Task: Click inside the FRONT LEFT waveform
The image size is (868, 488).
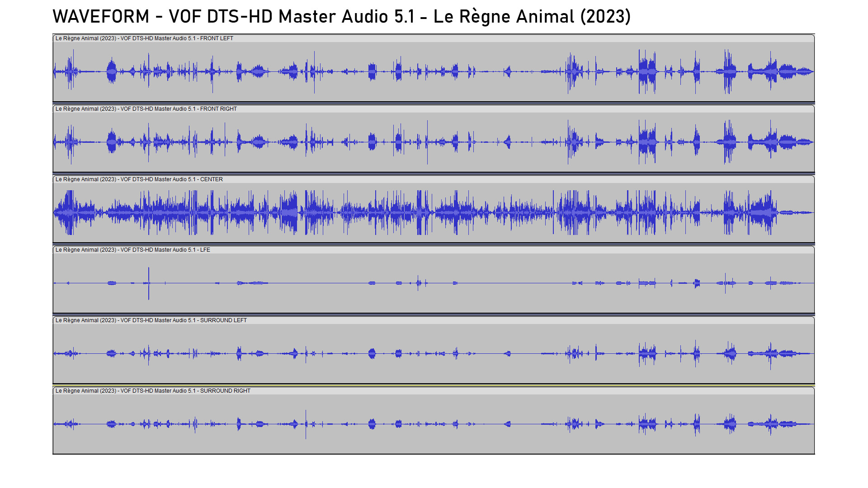Action: (434, 71)
